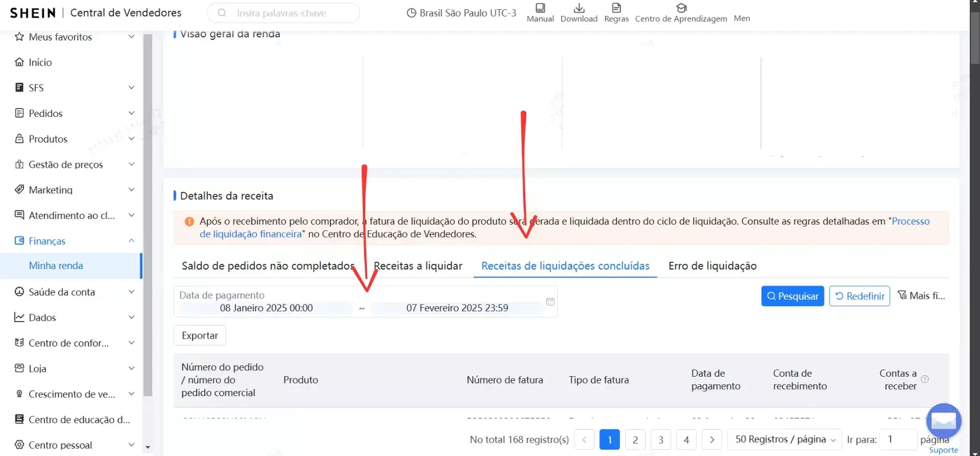The image size is (980, 456).
Task: Click the Download icon in header
Action: point(579,8)
